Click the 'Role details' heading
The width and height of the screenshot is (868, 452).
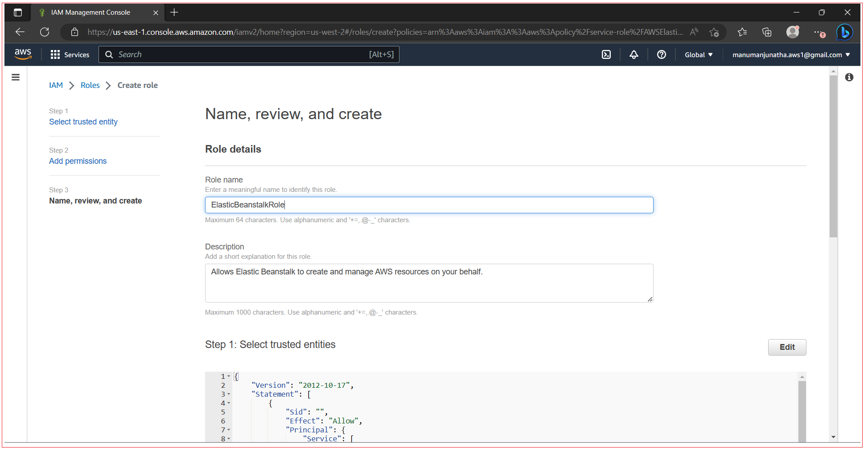233,149
